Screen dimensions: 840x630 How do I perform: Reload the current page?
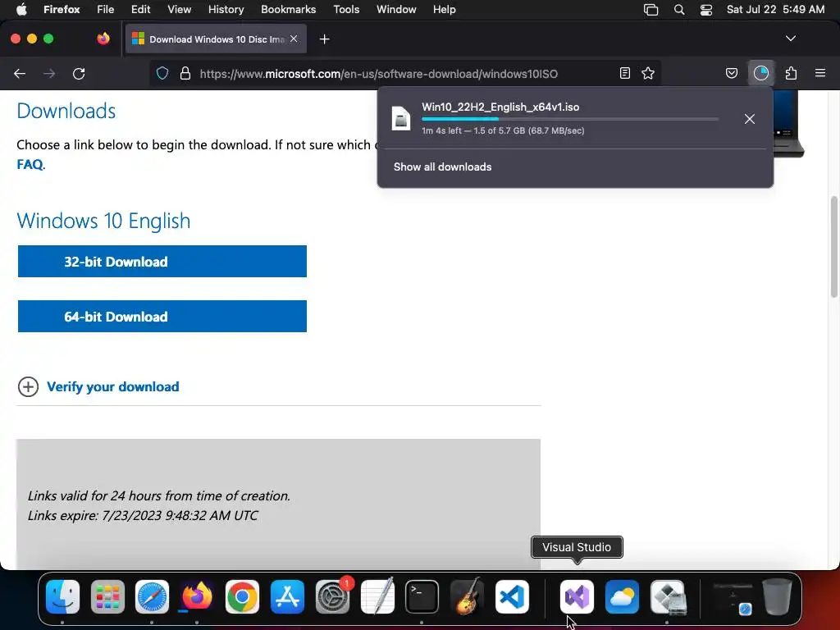pyautogui.click(x=79, y=73)
